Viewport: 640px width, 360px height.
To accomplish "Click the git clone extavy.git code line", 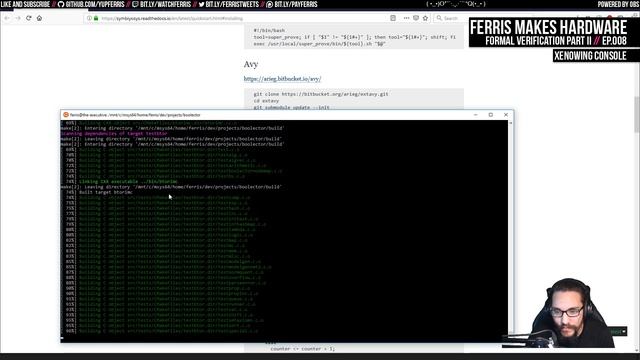I will 321,94.
